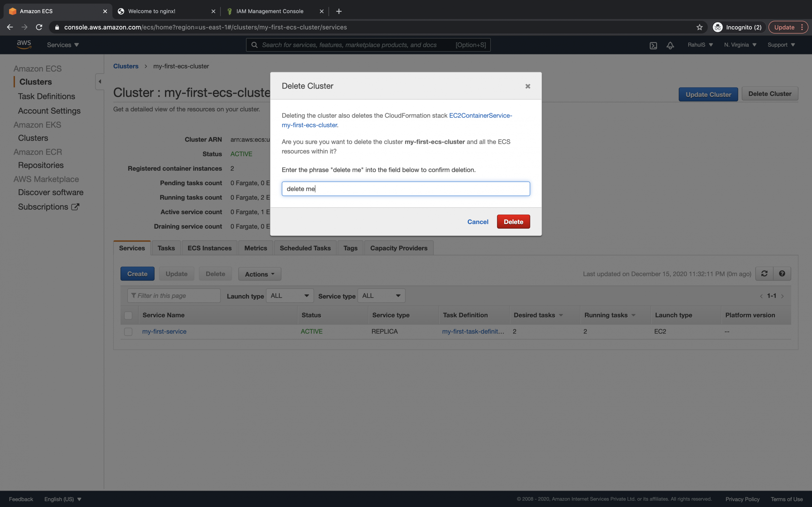
Task: Open the Capacity Providers tab
Action: (399, 248)
